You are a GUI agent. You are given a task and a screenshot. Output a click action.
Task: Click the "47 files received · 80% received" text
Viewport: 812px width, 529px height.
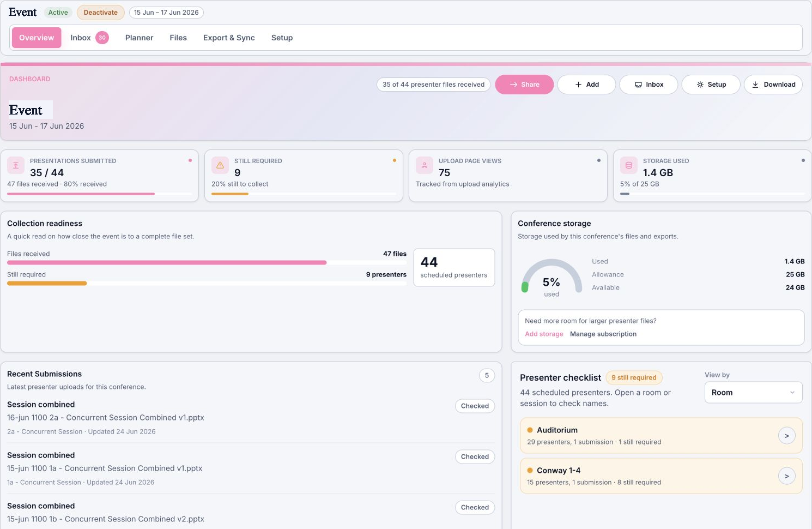[x=57, y=184]
